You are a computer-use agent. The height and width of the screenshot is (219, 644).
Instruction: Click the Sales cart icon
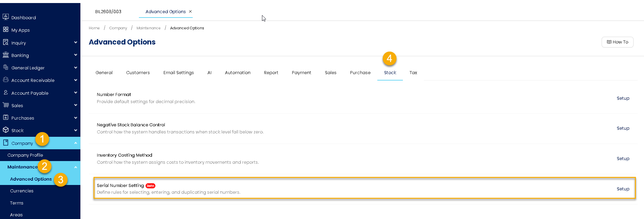pos(6,105)
